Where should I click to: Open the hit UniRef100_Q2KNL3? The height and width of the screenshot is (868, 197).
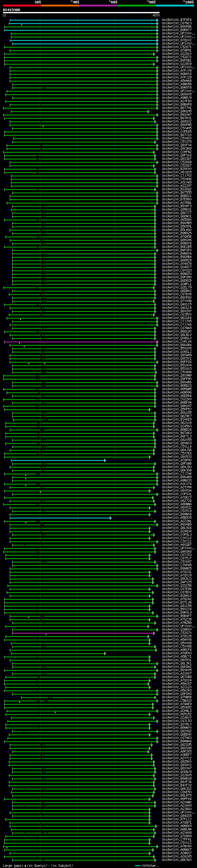pos(176,711)
